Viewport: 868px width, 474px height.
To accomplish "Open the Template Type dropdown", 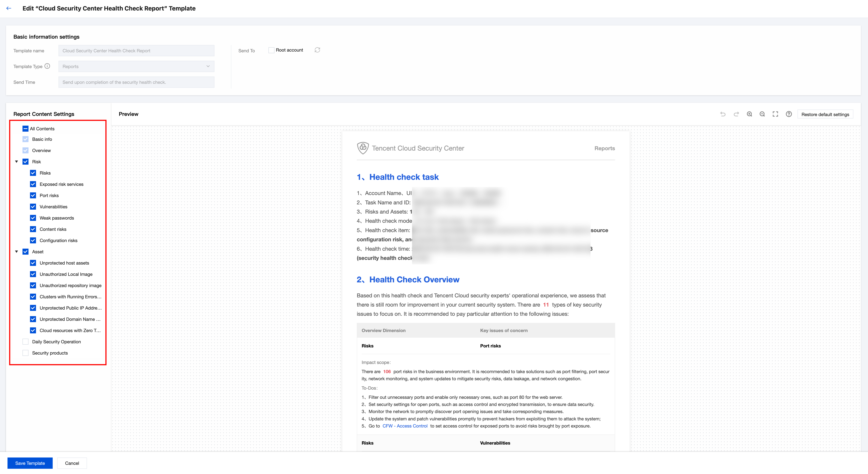I will [x=136, y=66].
